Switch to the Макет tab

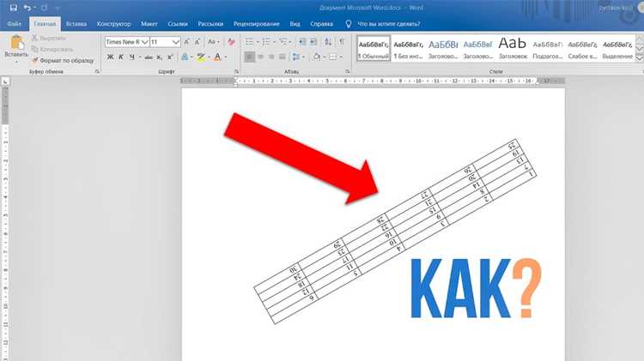tap(149, 24)
